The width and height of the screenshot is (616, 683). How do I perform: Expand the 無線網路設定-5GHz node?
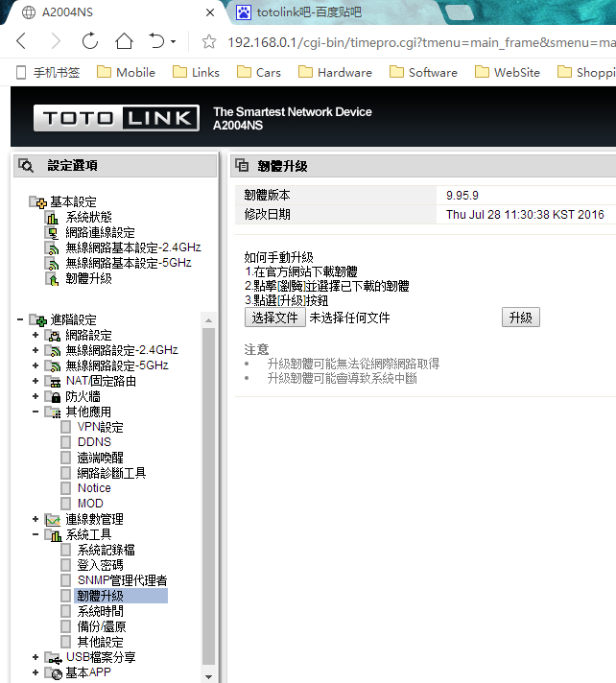(36, 365)
